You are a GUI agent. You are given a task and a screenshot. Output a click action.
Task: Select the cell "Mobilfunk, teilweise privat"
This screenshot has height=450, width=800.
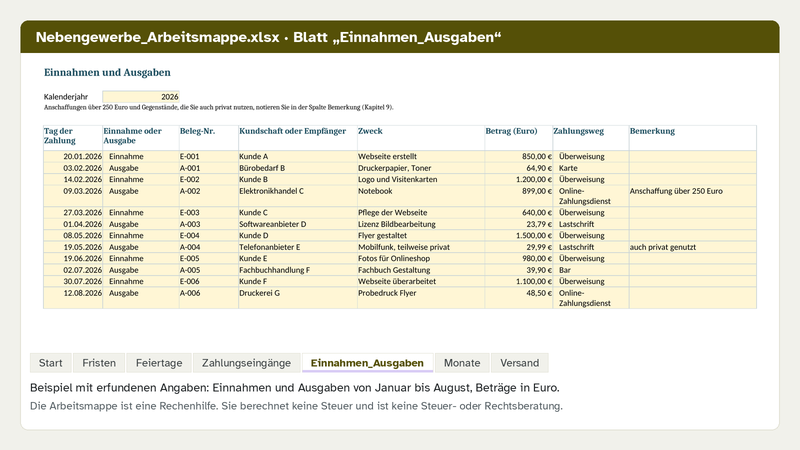pos(421,247)
